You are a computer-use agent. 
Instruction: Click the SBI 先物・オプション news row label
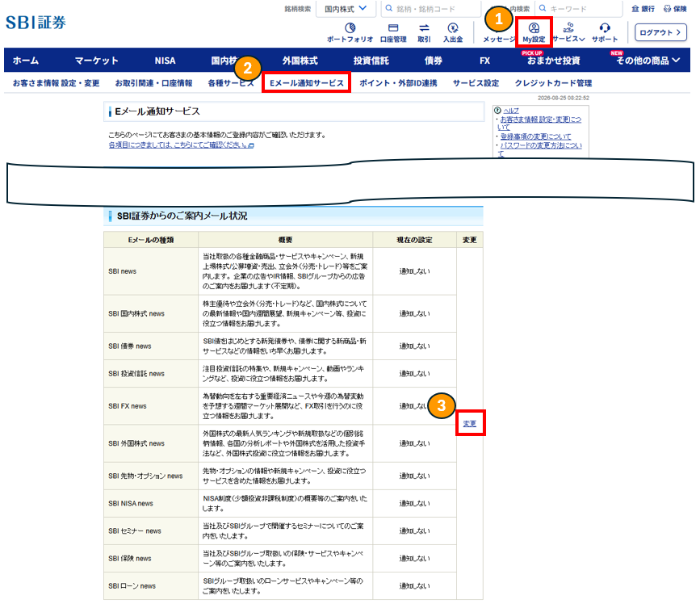[145, 476]
